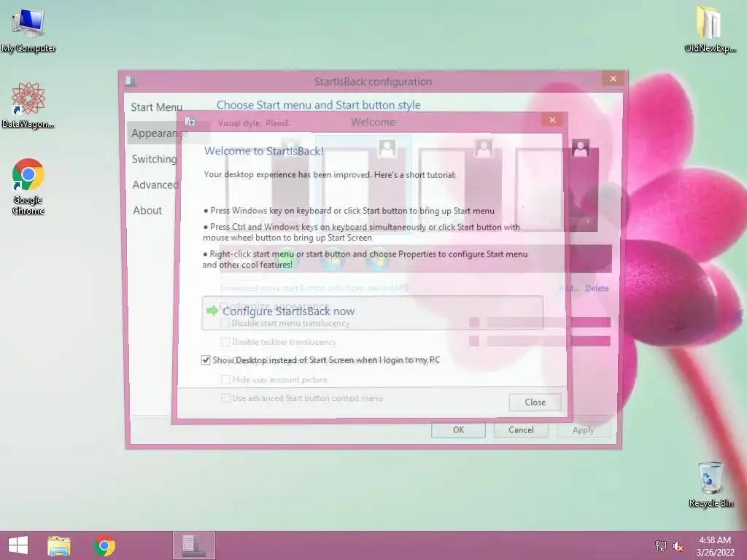
Task: Pick the start menu color swatch
Action: pyautogui.click(x=474, y=323)
